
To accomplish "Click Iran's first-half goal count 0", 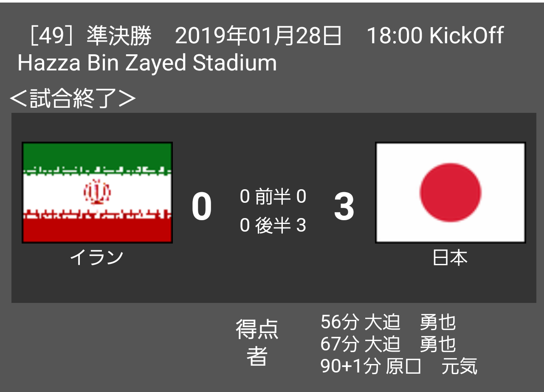I will click(x=245, y=197).
